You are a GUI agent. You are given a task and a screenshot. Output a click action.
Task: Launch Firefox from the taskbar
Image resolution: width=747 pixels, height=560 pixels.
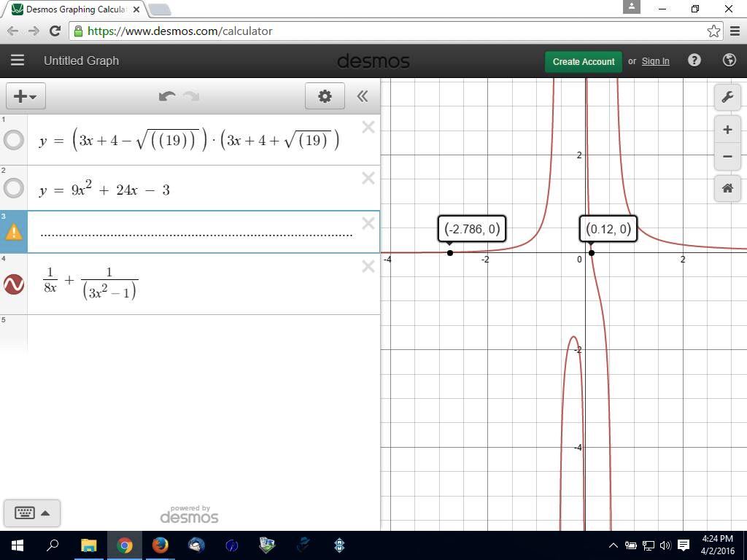[x=160, y=545]
